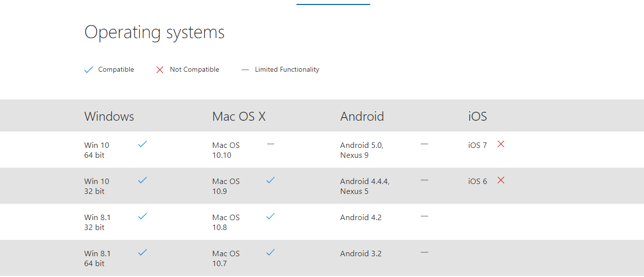Image resolution: width=644 pixels, height=277 pixels.
Task: Click the dash next to Android 4.2
Action: pyautogui.click(x=424, y=216)
